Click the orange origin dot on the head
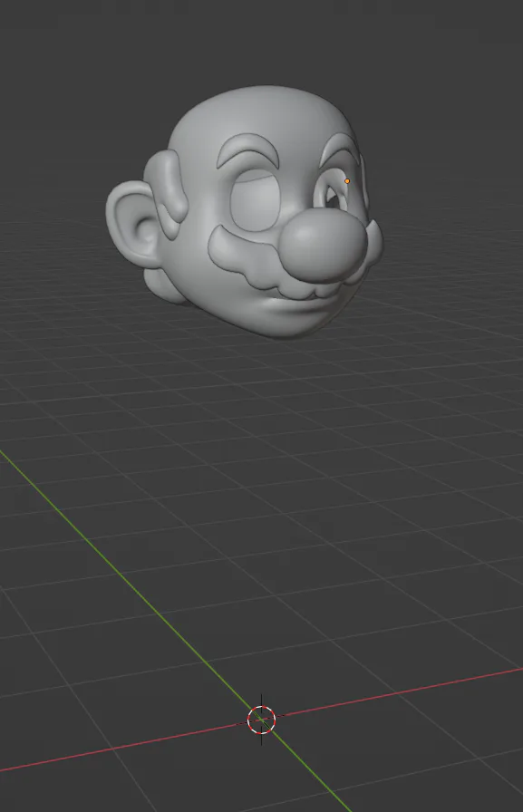The width and height of the screenshot is (523, 812). coord(347,181)
